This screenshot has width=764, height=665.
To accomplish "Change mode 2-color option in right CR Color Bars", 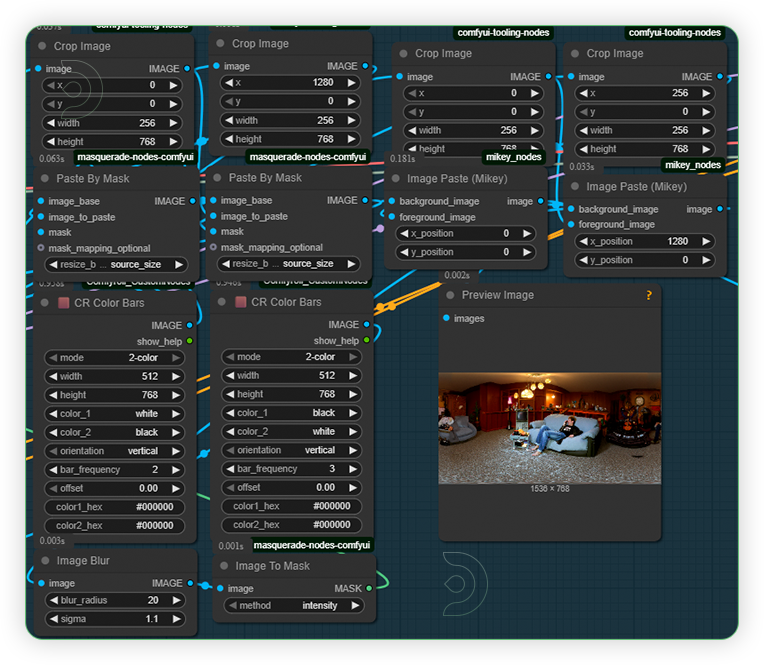I will pyautogui.click(x=293, y=357).
